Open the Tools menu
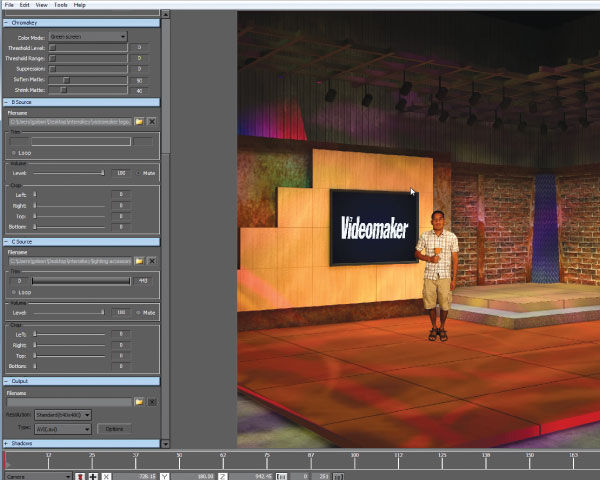This screenshot has height=480, width=600. coord(60,5)
